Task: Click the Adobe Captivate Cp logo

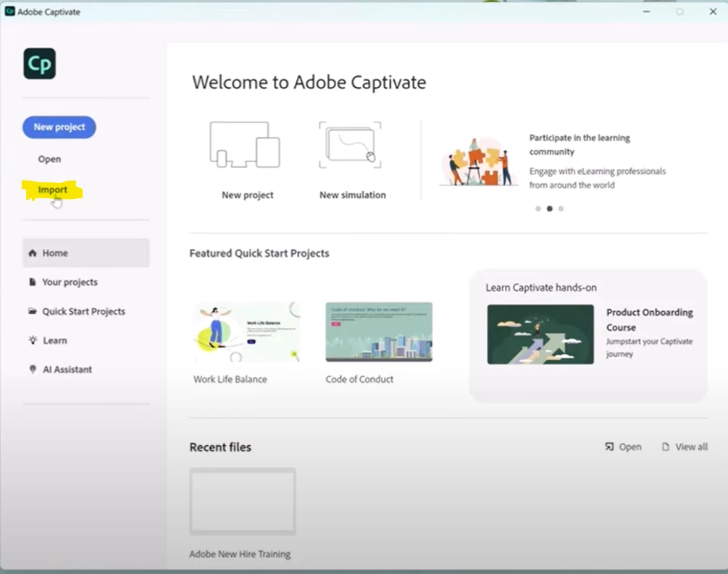Action: pos(39,64)
